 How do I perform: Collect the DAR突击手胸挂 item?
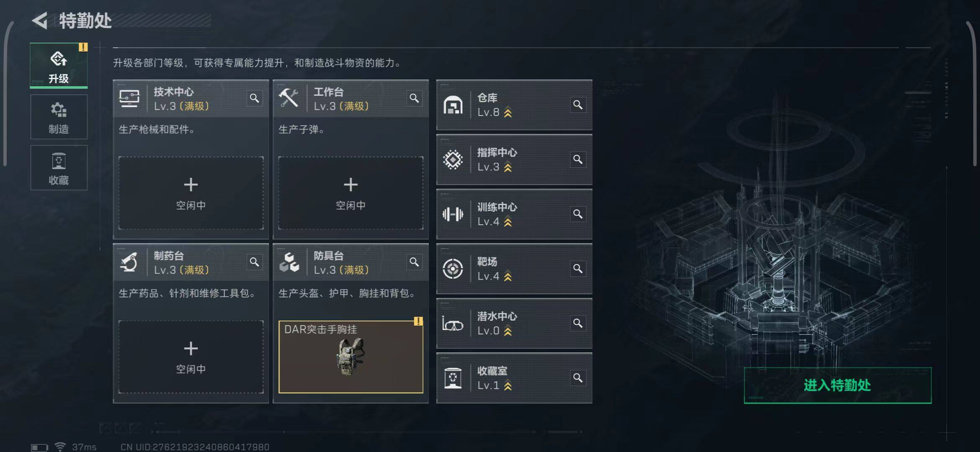tap(351, 357)
